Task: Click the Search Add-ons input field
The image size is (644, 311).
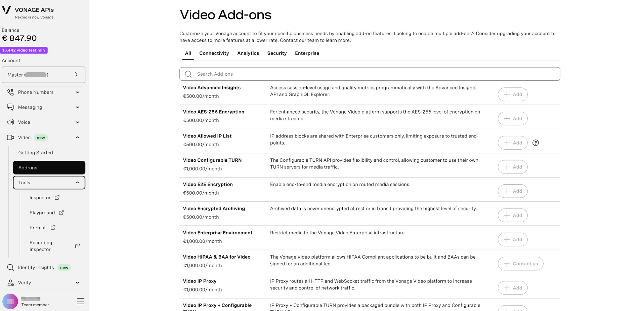Action: [x=370, y=74]
